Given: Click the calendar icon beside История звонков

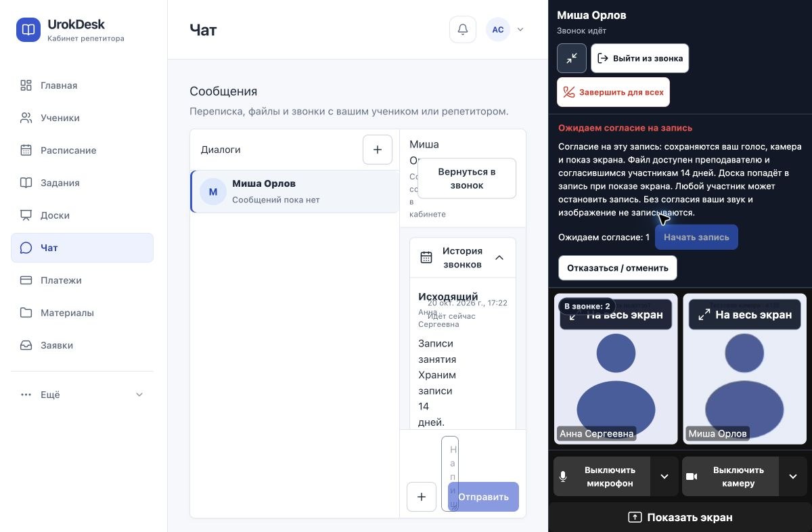Looking at the screenshot, I should point(426,258).
